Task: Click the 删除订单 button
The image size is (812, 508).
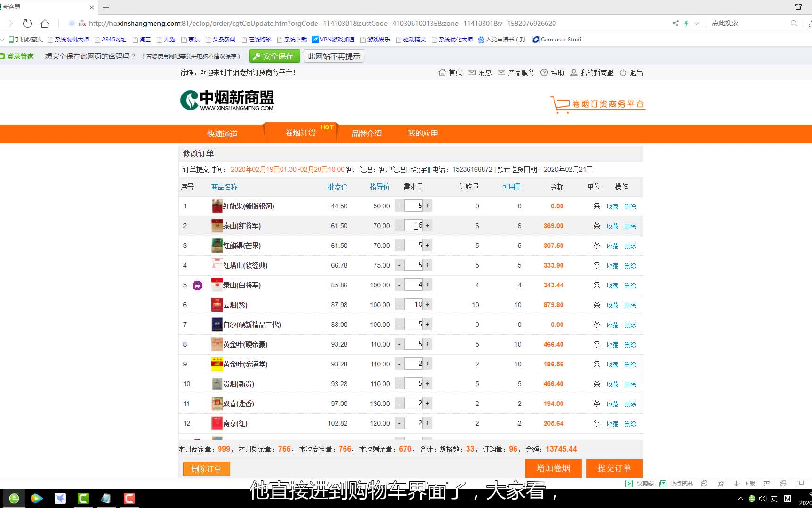Action: tap(206, 469)
